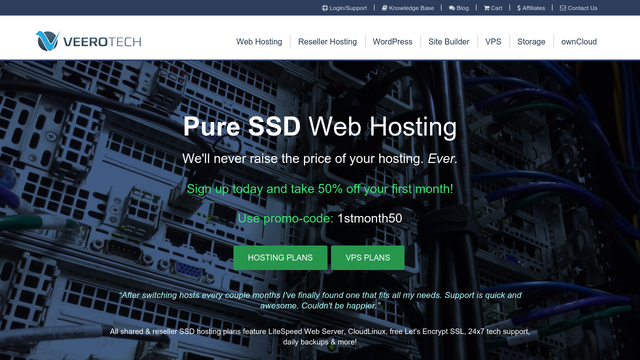Viewport: 640px width, 360px height.
Task: Click the Blog chat bubble icon
Action: (452, 8)
